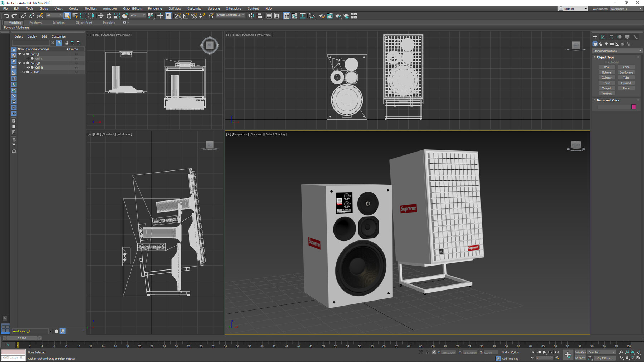
Task: Choose the Select Object tool
Action: pyautogui.click(x=67, y=16)
